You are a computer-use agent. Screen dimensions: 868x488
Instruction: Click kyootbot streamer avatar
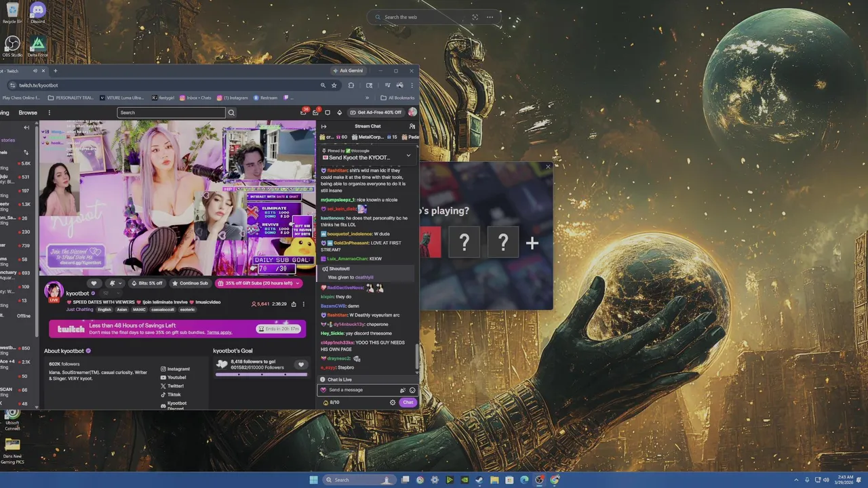pyautogui.click(x=54, y=292)
